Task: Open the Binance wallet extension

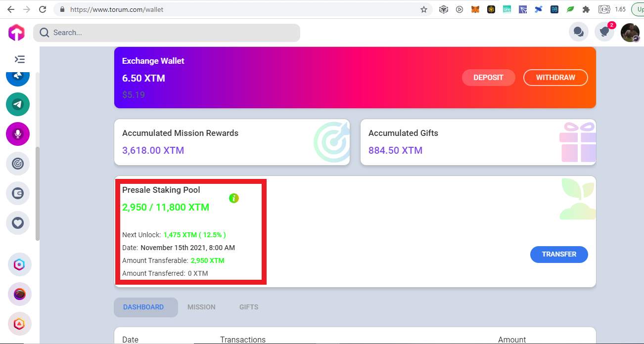Action: point(491,9)
